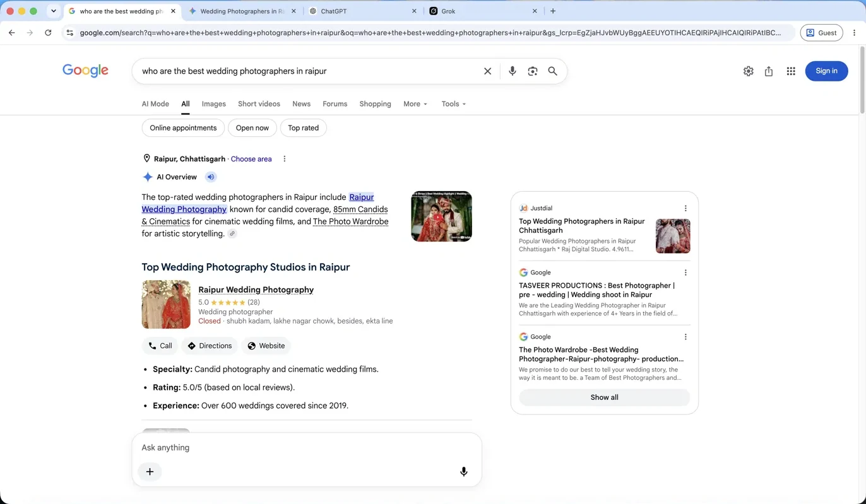Viewport: 866px width, 504px height.
Task: Open the TASVEER PRODUCTIONS result options menu
Action: (x=685, y=273)
